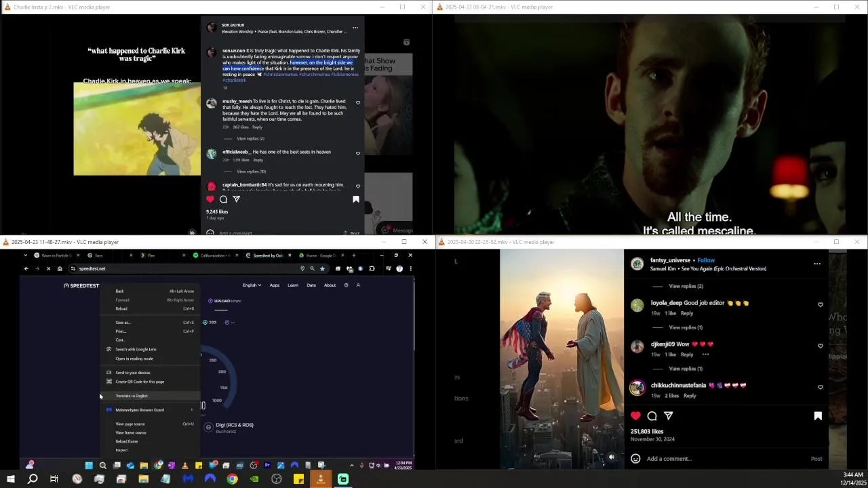Viewport: 868px width, 488px height.
Task: Like captain_bombastic84's comment with heart icon
Action: (x=358, y=186)
